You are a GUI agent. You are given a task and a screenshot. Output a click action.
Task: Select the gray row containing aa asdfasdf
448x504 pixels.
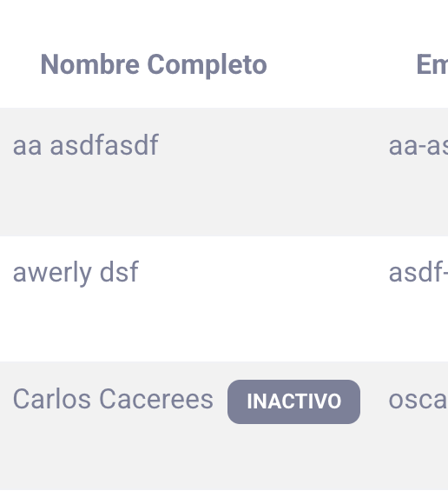[224, 172]
